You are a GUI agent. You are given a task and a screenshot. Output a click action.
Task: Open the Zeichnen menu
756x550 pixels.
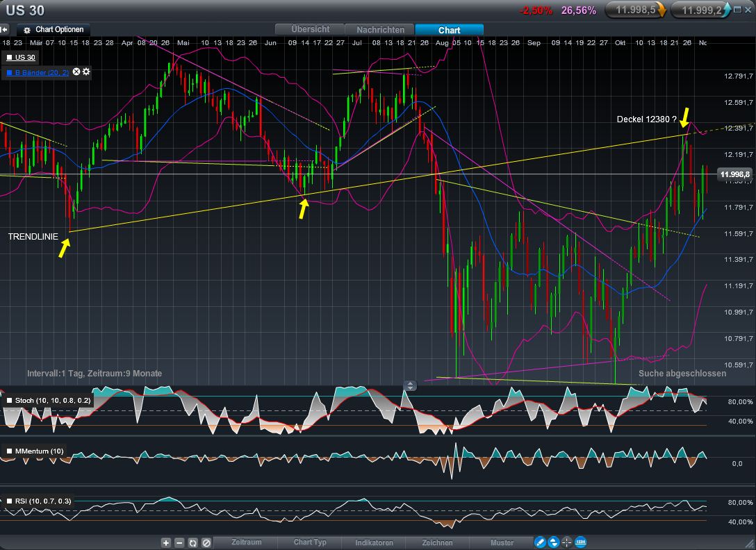(x=437, y=543)
